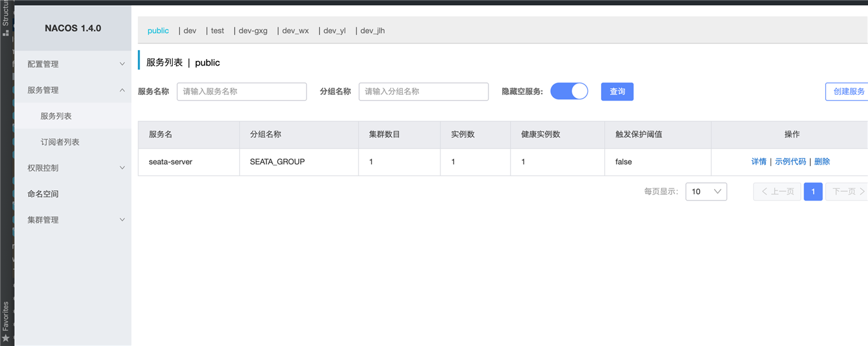
Task: Open 集群管理 in the sidebar
Action: [x=73, y=220]
